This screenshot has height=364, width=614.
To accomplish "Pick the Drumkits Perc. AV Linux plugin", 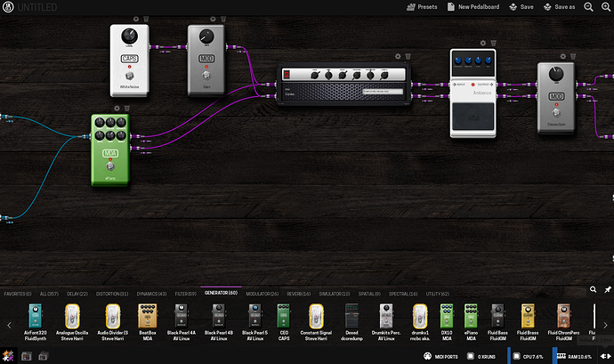I will coord(386,322).
